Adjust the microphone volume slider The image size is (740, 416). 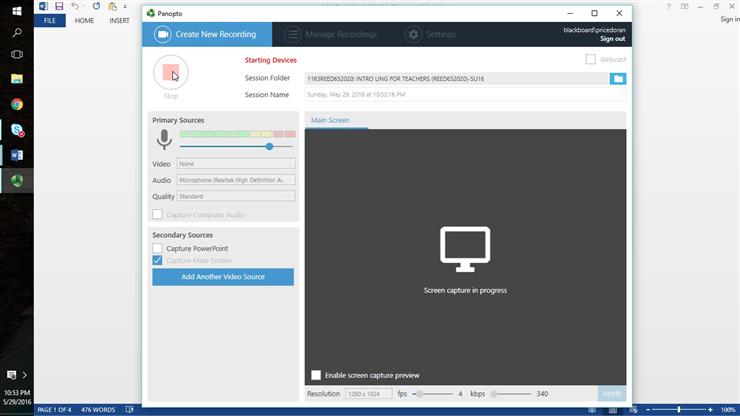coord(269,146)
